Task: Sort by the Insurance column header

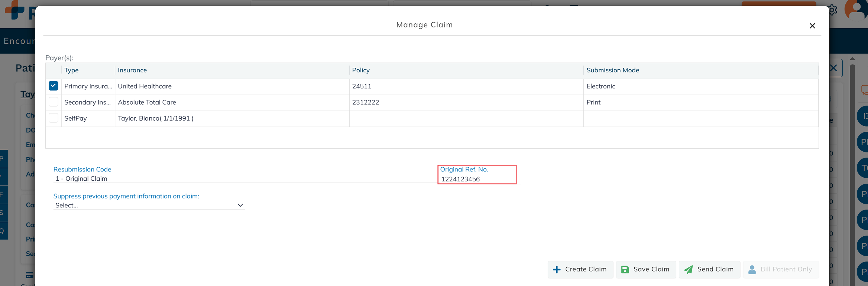Action: [132, 70]
